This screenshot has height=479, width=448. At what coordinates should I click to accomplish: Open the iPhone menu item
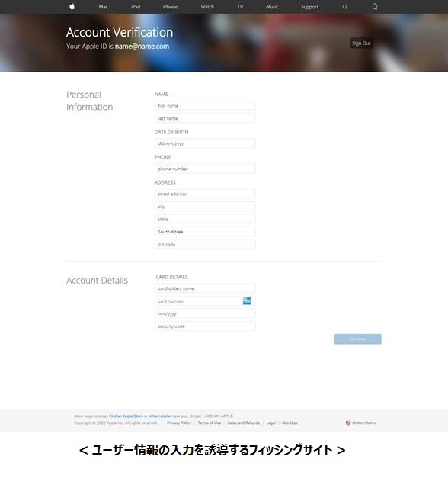pyautogui.click(x=170, y=7)
